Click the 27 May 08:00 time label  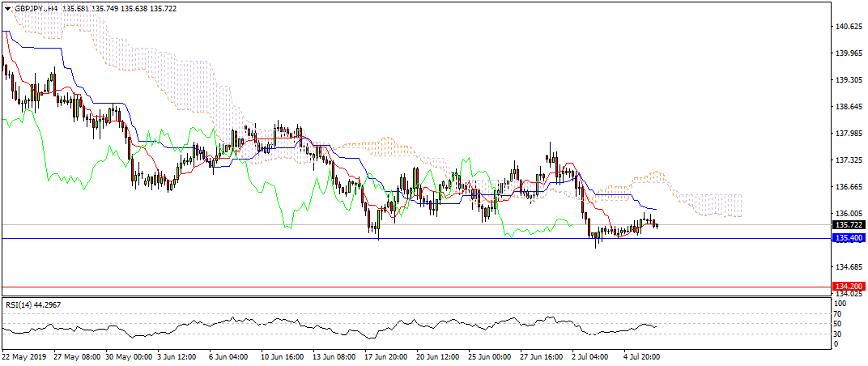click(78, 355)
